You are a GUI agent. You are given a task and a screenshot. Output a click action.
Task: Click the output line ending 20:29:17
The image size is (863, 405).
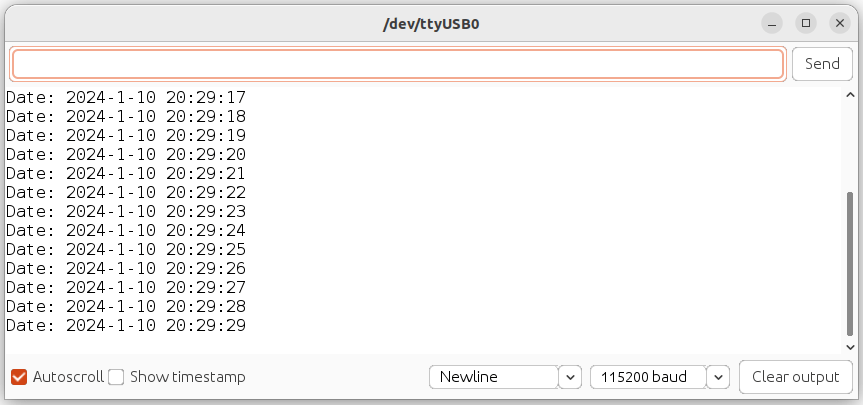(126, 98)
